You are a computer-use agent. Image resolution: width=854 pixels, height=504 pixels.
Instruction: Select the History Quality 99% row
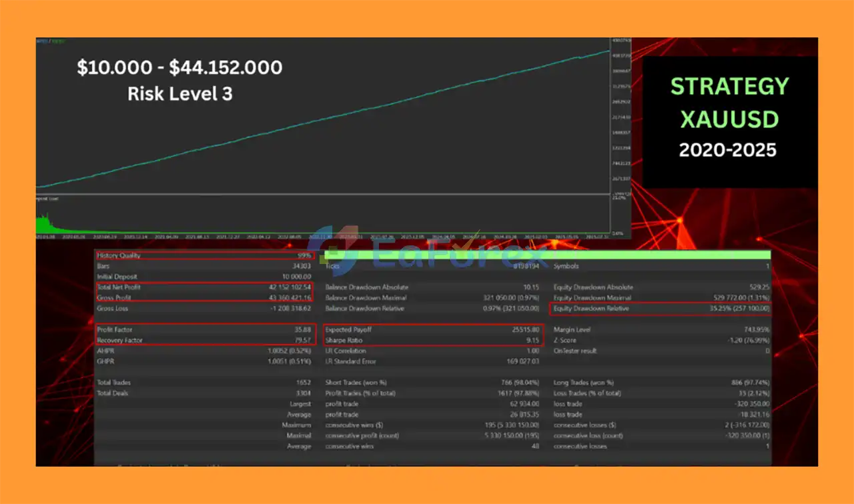204,255
